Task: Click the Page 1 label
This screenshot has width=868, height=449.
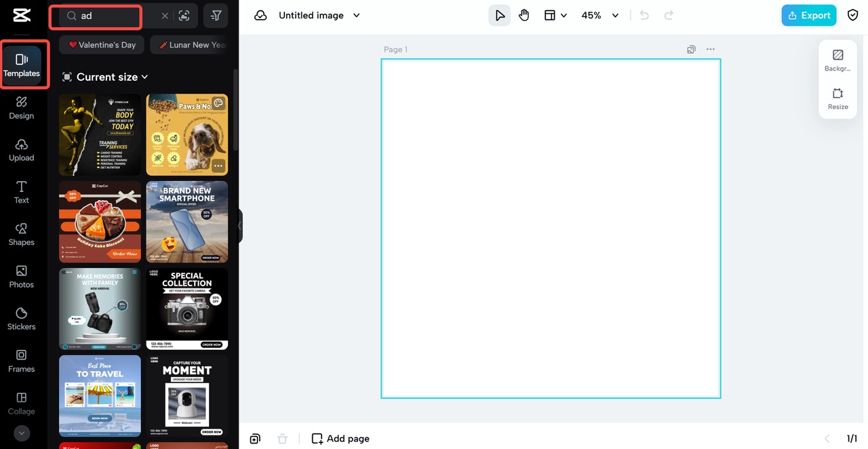Action: tap(395, 50)
